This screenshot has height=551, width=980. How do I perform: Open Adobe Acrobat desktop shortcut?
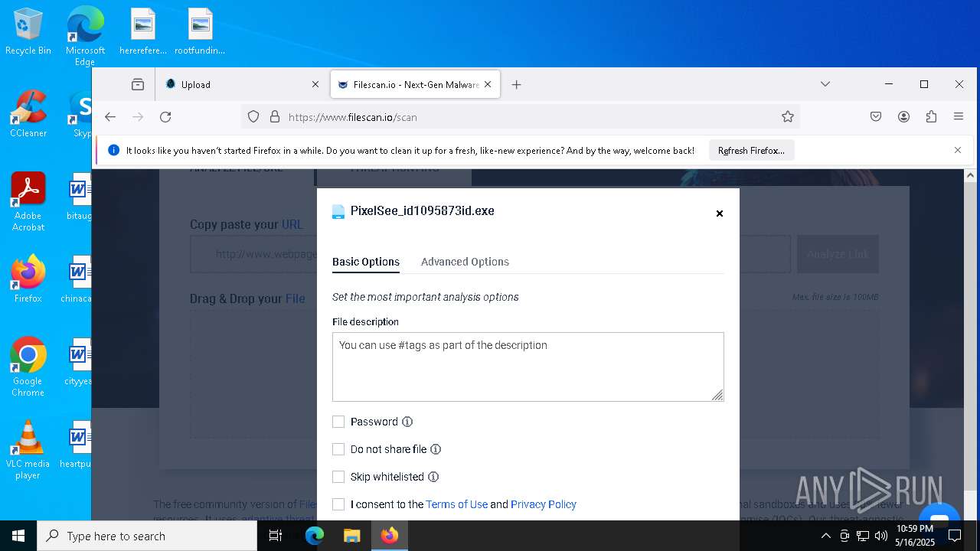[x=28, y=201]
